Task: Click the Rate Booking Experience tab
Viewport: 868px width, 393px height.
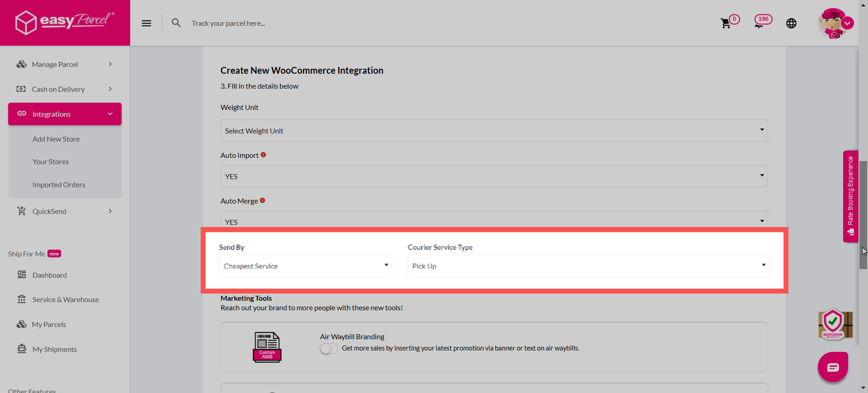Action: 850,196
